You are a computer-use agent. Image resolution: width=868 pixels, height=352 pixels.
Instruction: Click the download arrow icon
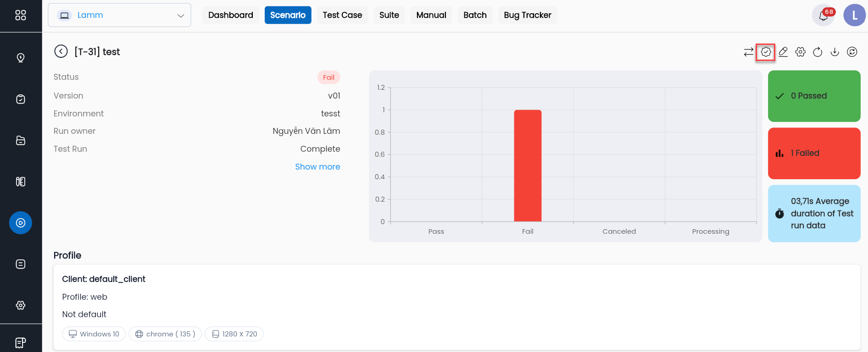pyautogui.click(x=835, y=52)
